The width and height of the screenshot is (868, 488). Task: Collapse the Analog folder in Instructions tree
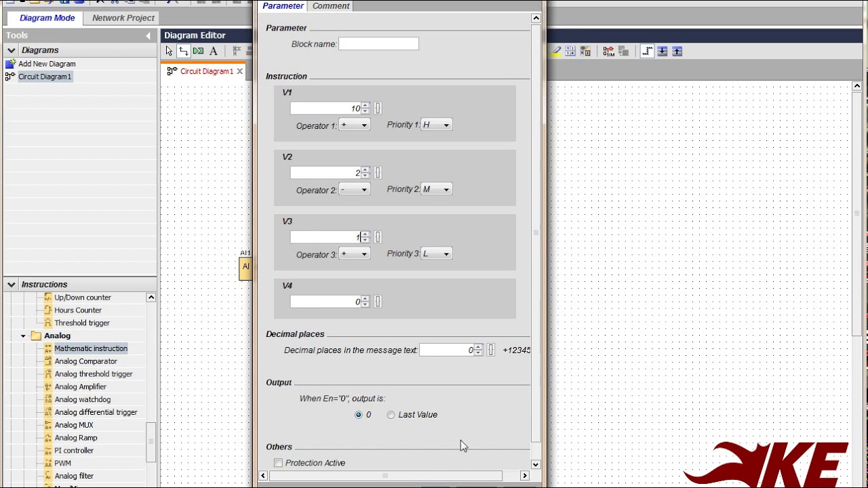23,336
